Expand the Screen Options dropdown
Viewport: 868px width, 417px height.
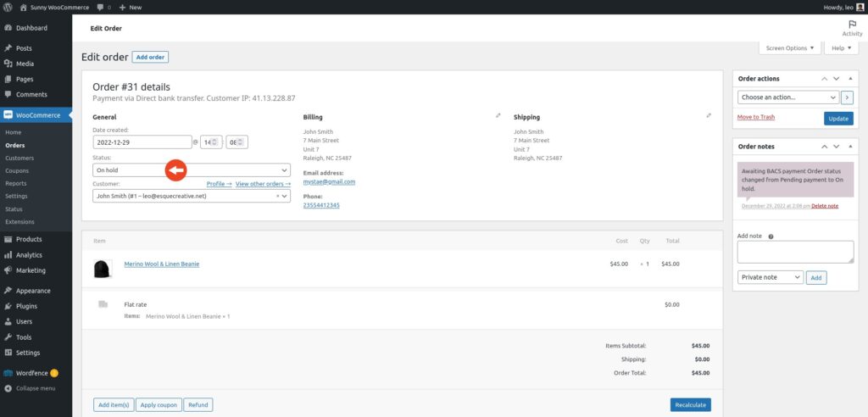point(789,48)
